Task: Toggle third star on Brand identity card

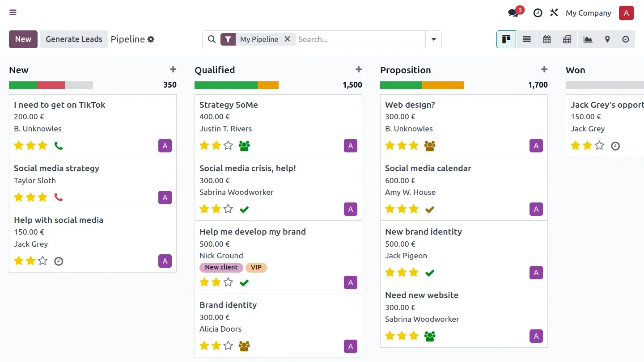Action: pos(229,345)
